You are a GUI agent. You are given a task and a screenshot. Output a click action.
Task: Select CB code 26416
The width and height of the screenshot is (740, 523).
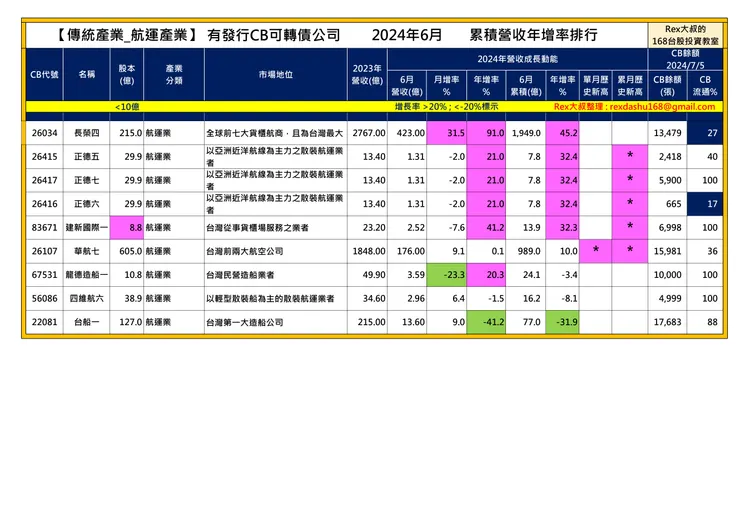pyautogui.click(x=44, y=204)
